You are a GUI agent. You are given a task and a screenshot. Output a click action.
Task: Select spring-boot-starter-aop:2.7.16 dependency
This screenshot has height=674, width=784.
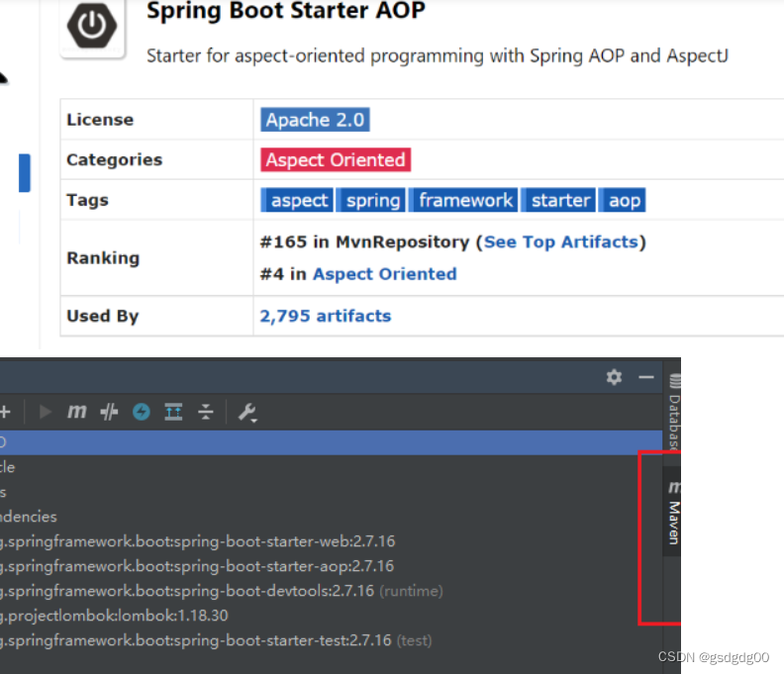click(x=197, y=566)
